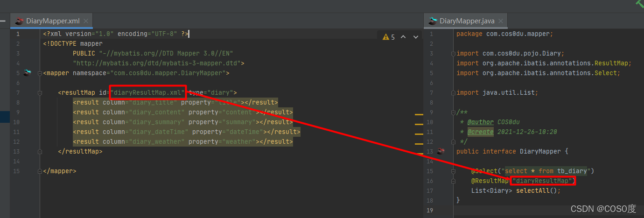Collapse the imports fold marker at com.cos0du.pojo.Diary
This screenshot has height=218, width=644.
(454, 54)
